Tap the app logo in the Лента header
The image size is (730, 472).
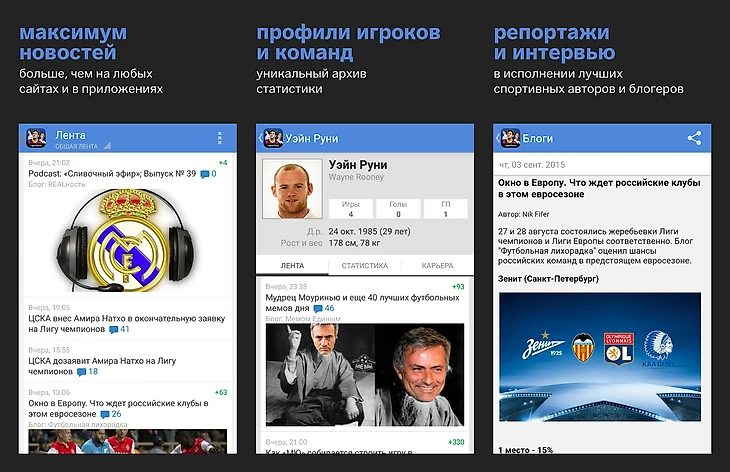point(36,138)
